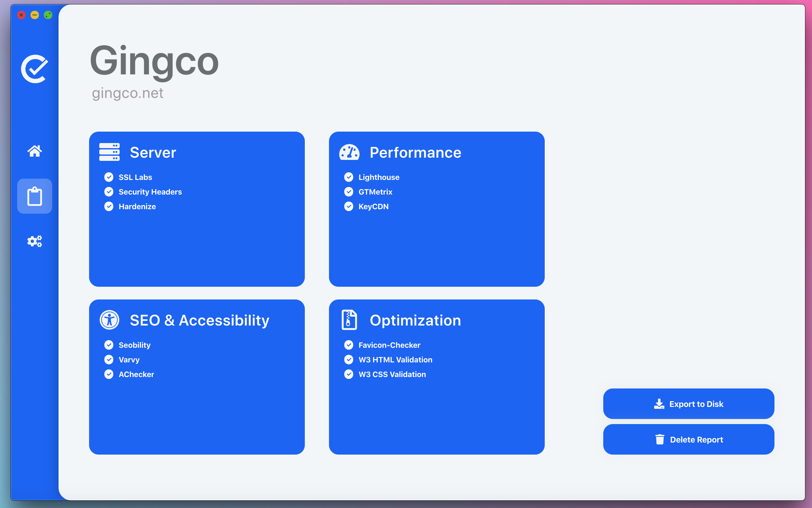Click the Export to Disk button
Image resolution: width=812 pixels, height=508 pixels.
coord(688,404)
